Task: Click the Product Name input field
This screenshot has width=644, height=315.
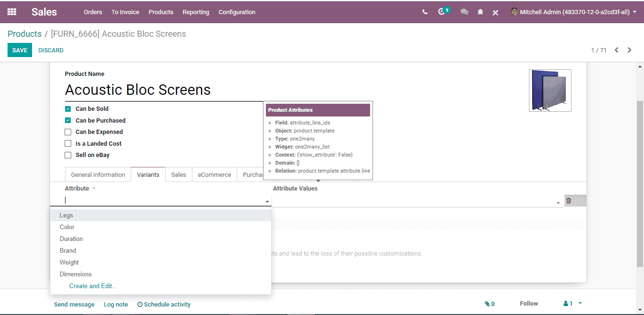Action: [x=164, y=90]
